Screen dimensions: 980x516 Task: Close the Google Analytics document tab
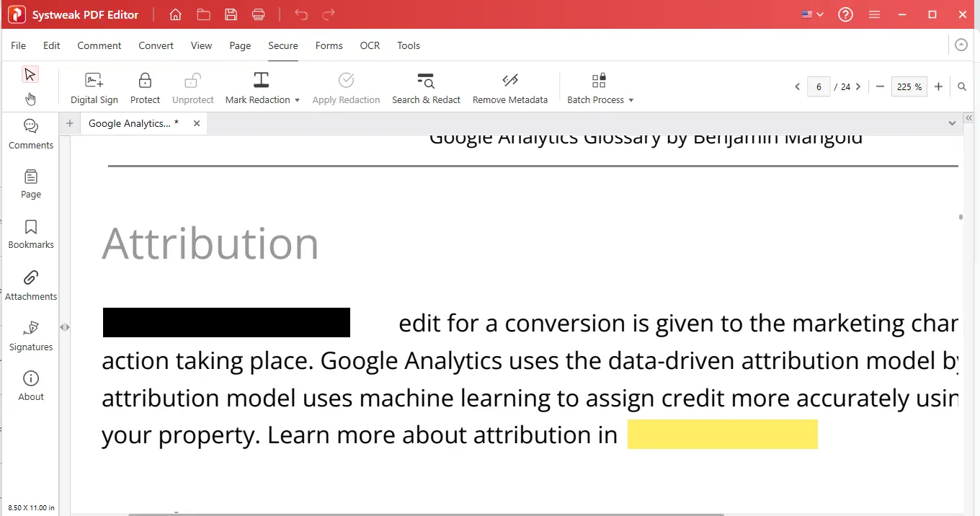click(197, 123)
